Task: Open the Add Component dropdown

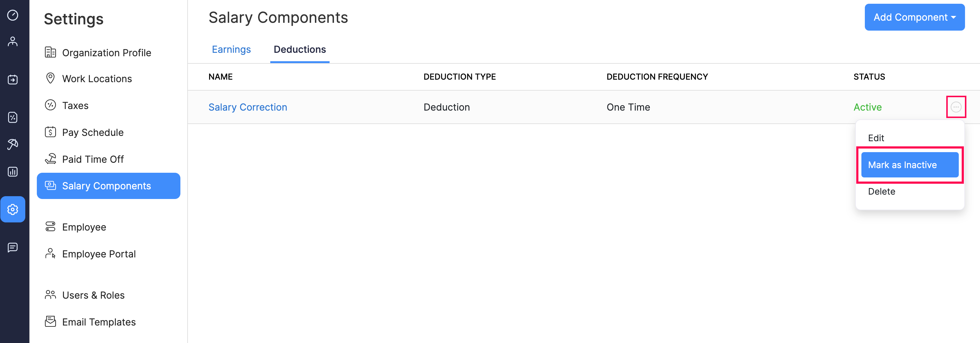Action: (914, 17)
